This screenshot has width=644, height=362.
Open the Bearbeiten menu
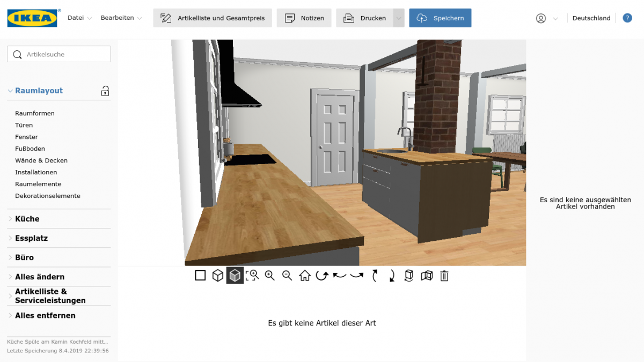(121, 18)
